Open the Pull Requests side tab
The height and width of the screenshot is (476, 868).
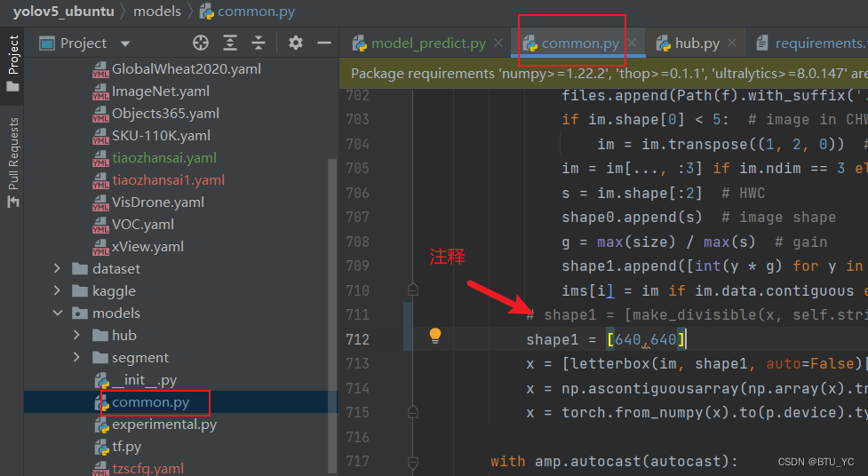coord(12,163)
